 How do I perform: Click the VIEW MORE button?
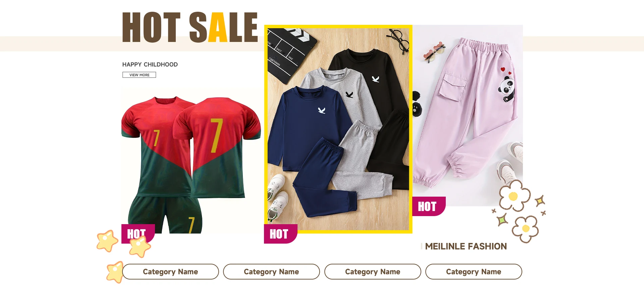pos(139,75)
